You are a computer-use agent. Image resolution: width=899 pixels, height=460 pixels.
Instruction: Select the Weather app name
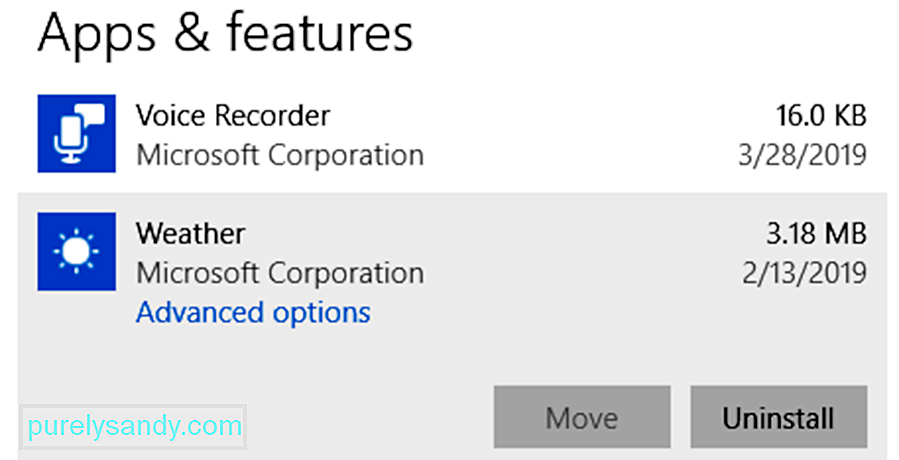click(190, 233)
